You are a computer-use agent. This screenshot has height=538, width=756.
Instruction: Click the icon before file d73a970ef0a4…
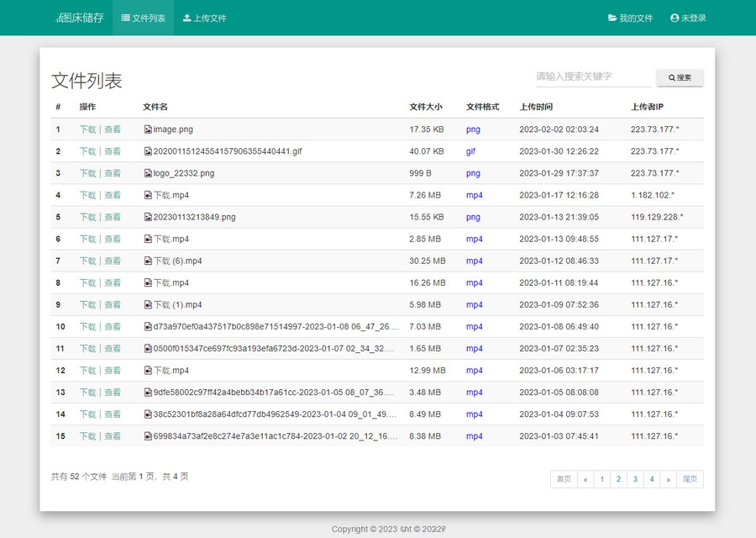[x=148, y=327]
